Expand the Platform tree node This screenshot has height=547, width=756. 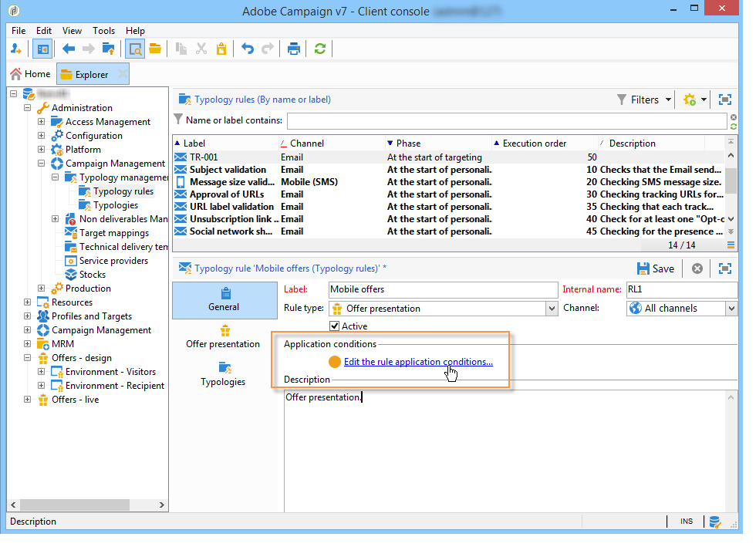42,150
